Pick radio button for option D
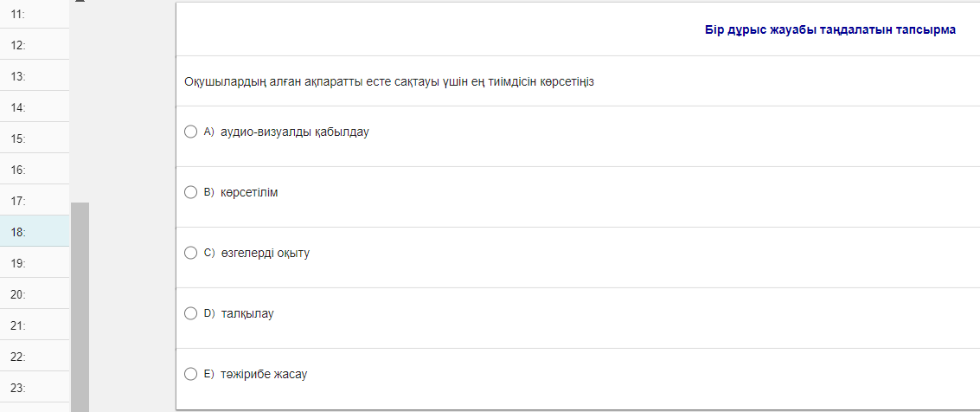The image size is (980, 412). point(191,313)
